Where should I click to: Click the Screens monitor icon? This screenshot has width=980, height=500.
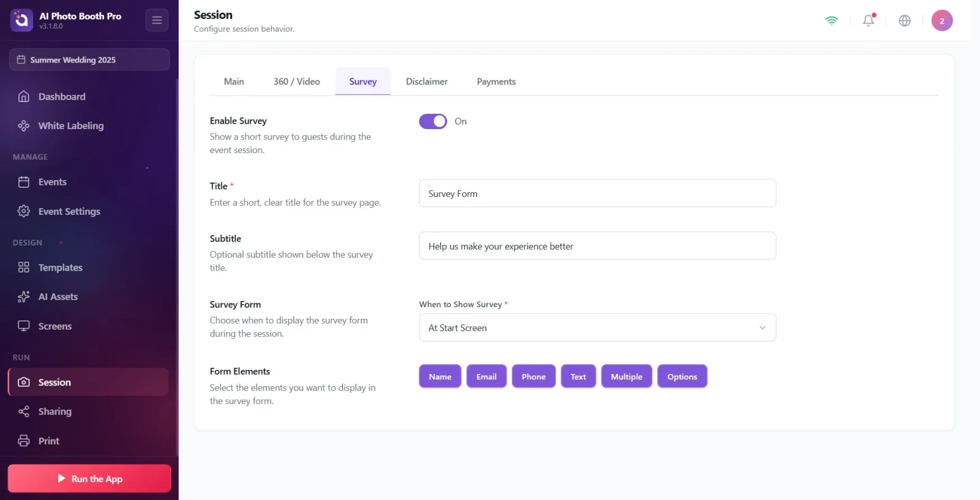(24, 326)
